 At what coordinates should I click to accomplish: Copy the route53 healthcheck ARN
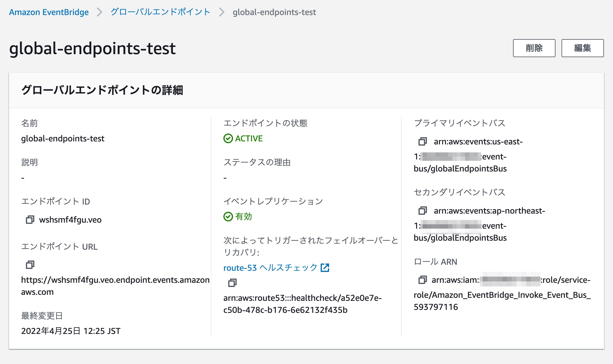click(232, 283)
